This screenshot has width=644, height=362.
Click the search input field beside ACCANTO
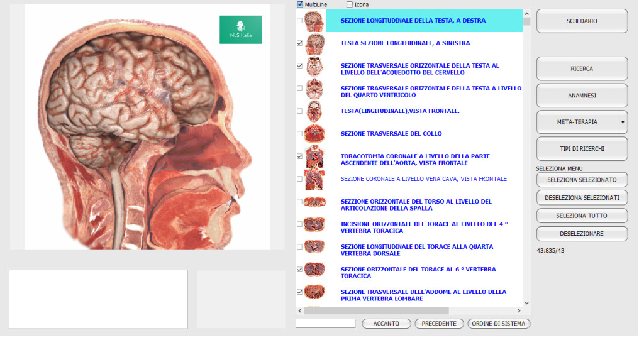coord(325,324)
